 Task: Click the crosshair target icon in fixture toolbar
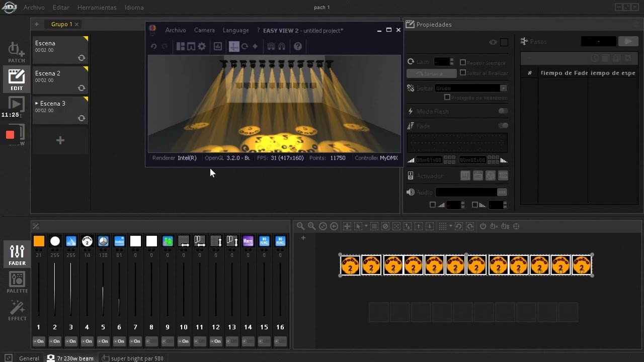(516, 226)
